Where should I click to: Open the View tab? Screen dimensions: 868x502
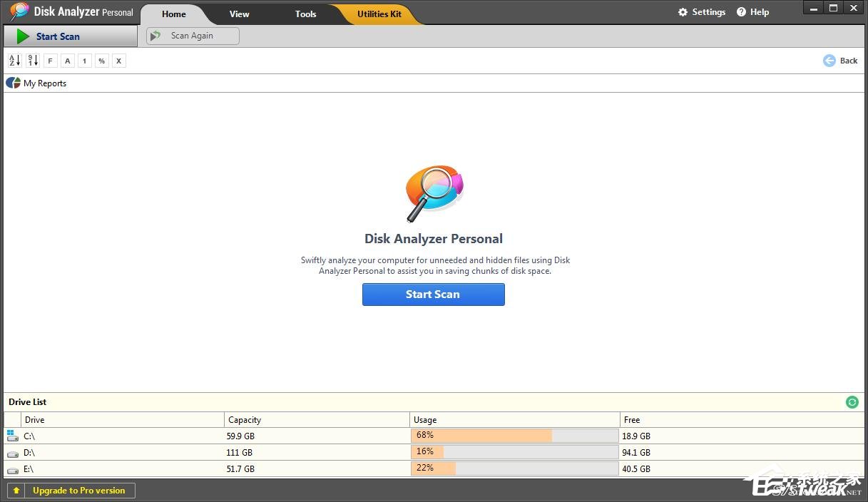point(239,14)
